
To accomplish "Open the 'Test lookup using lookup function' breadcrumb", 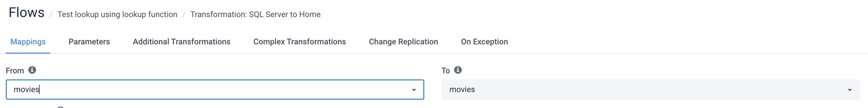I will coord(117,14).
